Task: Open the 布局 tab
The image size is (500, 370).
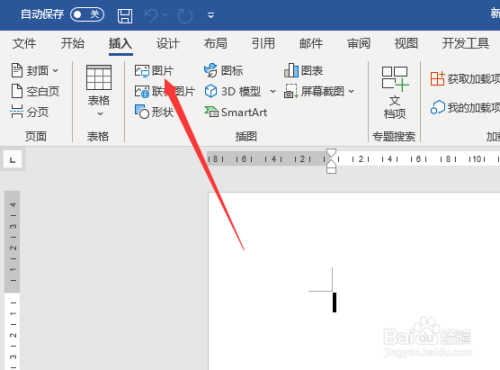Action: pos(216,43)
